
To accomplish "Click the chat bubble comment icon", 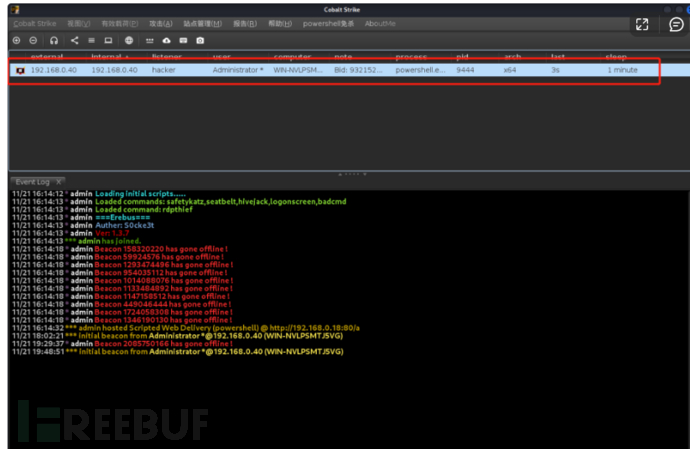I will pyautogui.click(x=676, y=24).
